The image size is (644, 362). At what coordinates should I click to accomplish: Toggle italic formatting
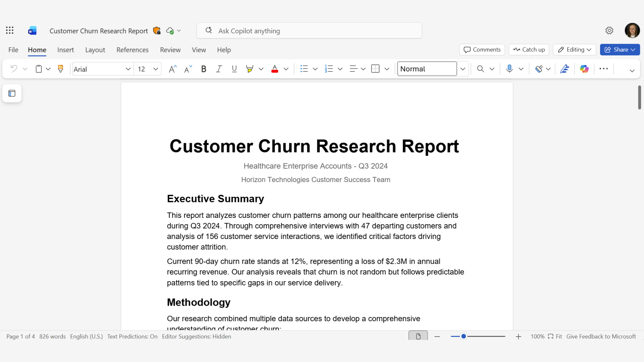tap(219, 69)
